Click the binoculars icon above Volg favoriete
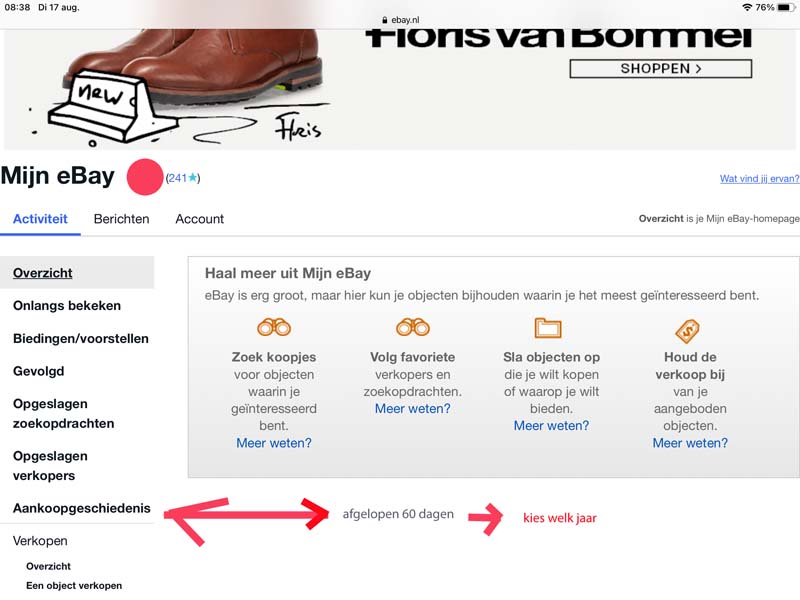Image resolution: width=800 pixels, height=600 pixels. pos(413,327)
